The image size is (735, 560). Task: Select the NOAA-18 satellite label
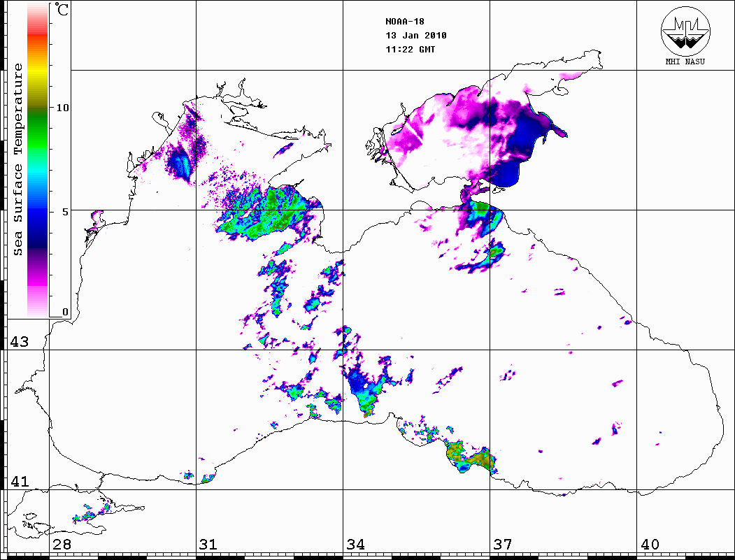[405, 22]
